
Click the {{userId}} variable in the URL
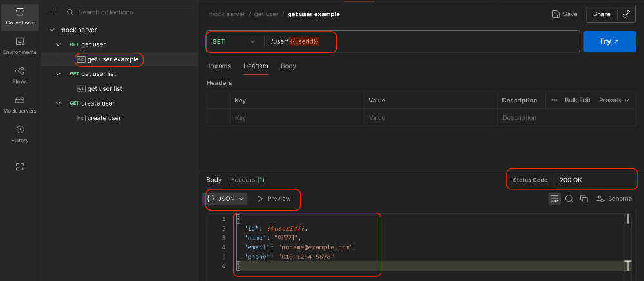pyautogui.click(x=305, y=41)
